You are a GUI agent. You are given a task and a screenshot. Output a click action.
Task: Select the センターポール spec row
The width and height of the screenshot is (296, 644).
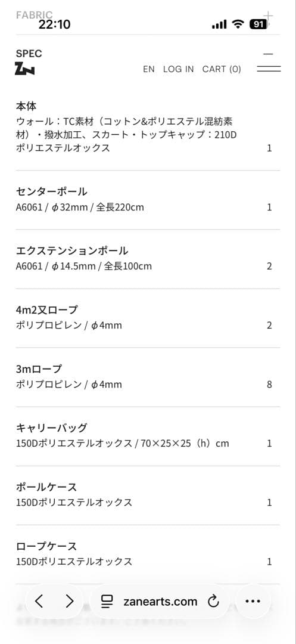[148, 200]
